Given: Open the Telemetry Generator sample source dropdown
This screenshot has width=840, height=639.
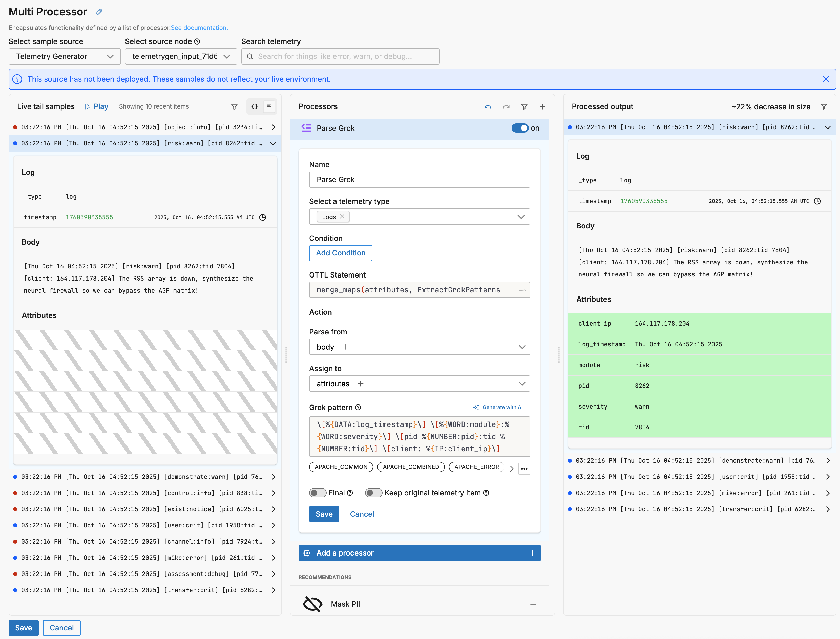Looking at the screenshot, I should click(65, 56).
